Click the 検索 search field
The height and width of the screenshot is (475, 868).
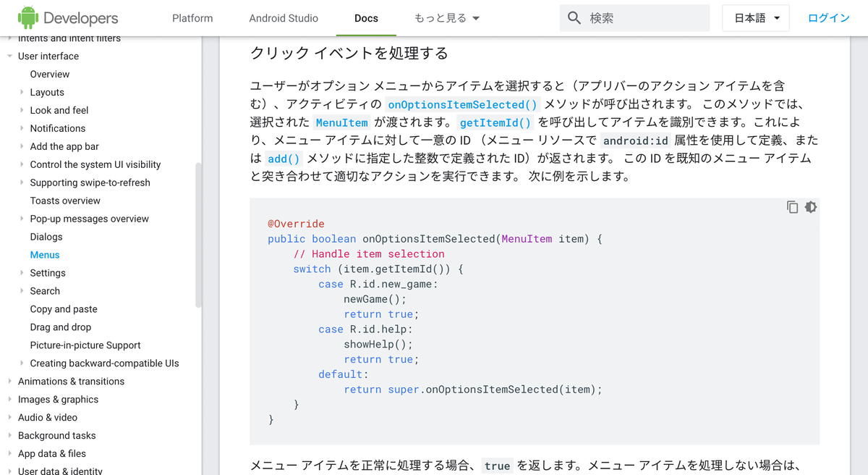point(635,18)
